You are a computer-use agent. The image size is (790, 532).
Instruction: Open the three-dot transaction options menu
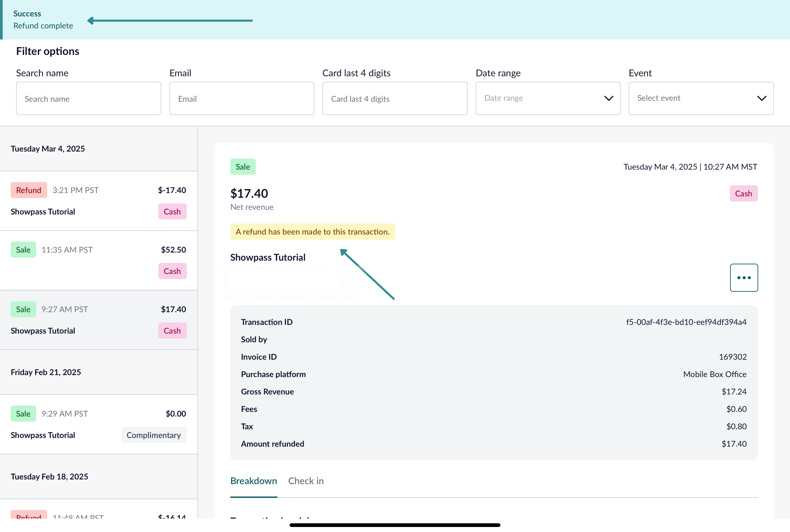(743, 277)
